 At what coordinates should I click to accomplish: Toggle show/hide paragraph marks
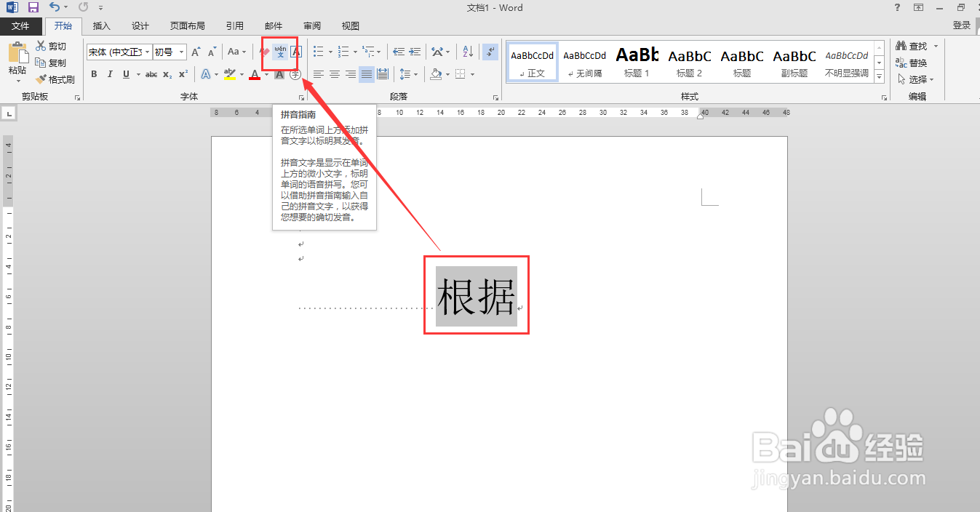[x=490, y=52]
